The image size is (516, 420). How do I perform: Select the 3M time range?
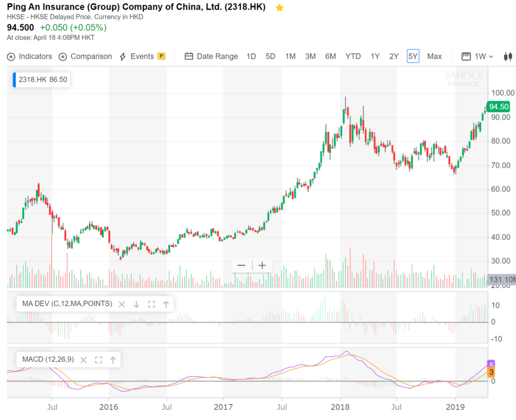tap(311, 56)
